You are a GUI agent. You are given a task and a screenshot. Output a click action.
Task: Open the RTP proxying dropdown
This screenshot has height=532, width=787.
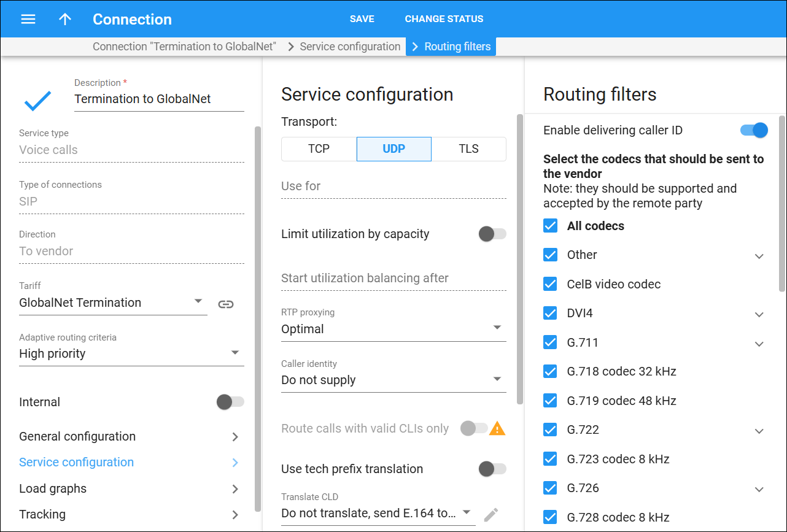[393, 329]
